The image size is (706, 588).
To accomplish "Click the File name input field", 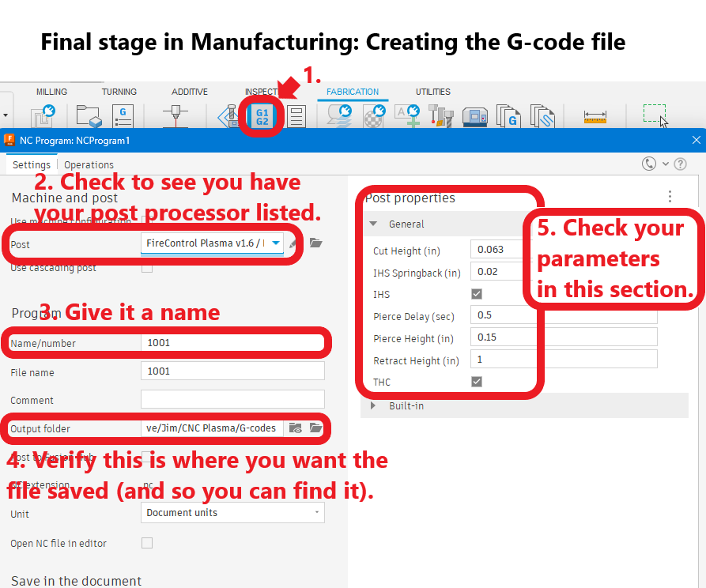I will pyautogui.click(x=232, y=371).
